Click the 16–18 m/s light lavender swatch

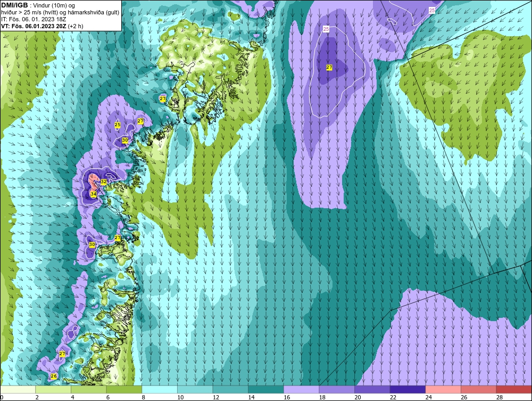(301, 389)
